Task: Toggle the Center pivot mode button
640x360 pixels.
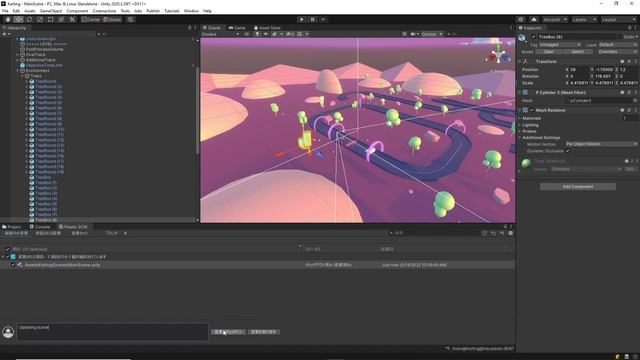Action: point(91,19)
